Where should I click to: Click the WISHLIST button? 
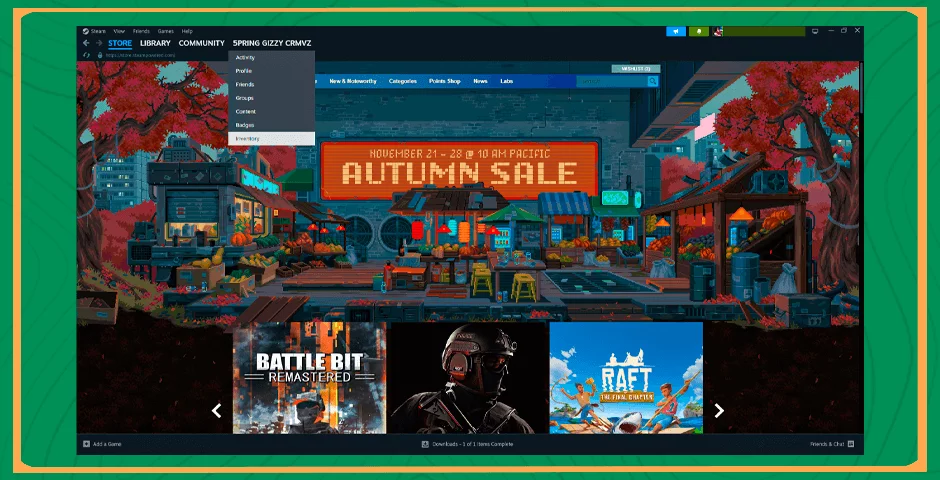click(x=636, y=69)
